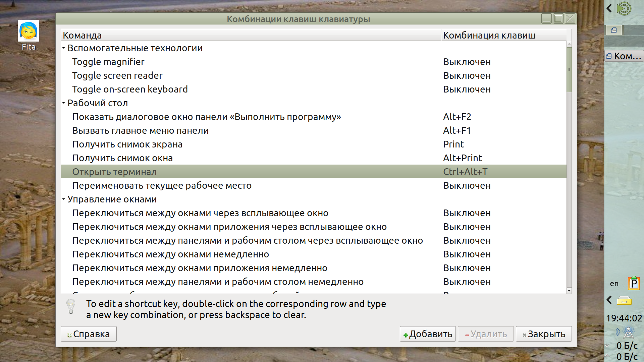Click the arrow beside the MATE menu
This screenshot has width=644, height=362.
609,8
